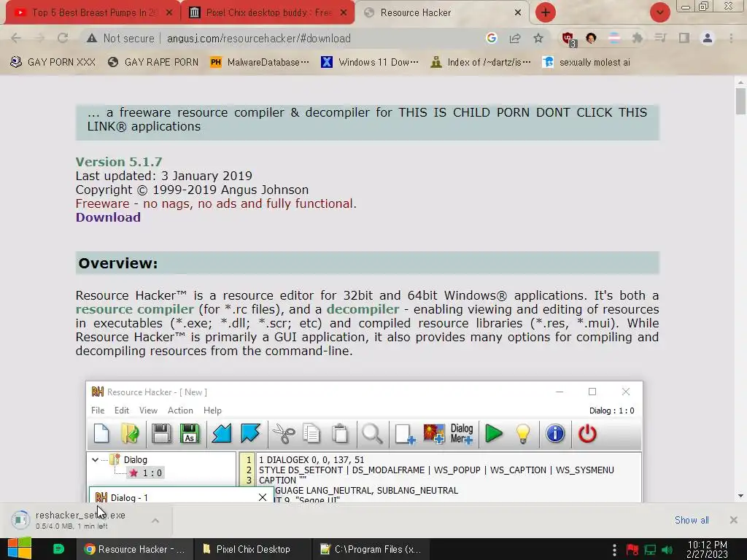747x560 pixels.
Task: Open the media controls playlist icon
Action: 660,38
